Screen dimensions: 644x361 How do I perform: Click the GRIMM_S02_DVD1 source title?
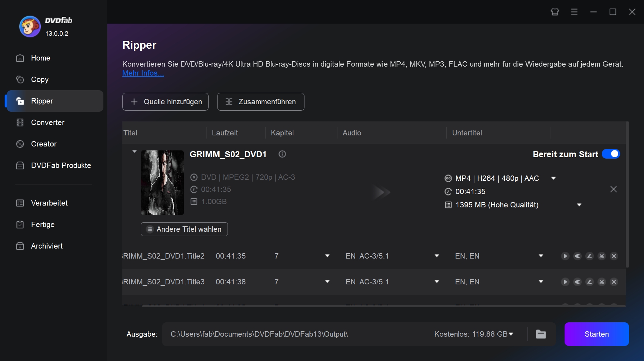[x=228, y=154]
